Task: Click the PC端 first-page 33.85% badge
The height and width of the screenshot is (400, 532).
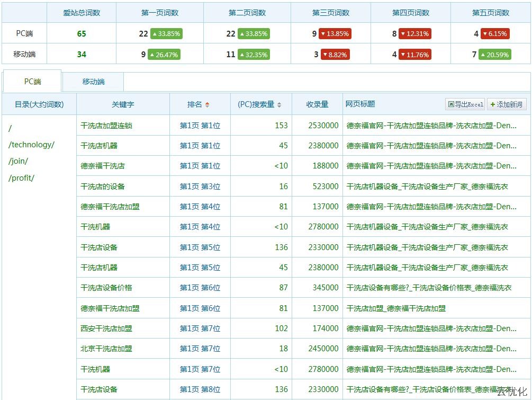Action: coord(166,33)
